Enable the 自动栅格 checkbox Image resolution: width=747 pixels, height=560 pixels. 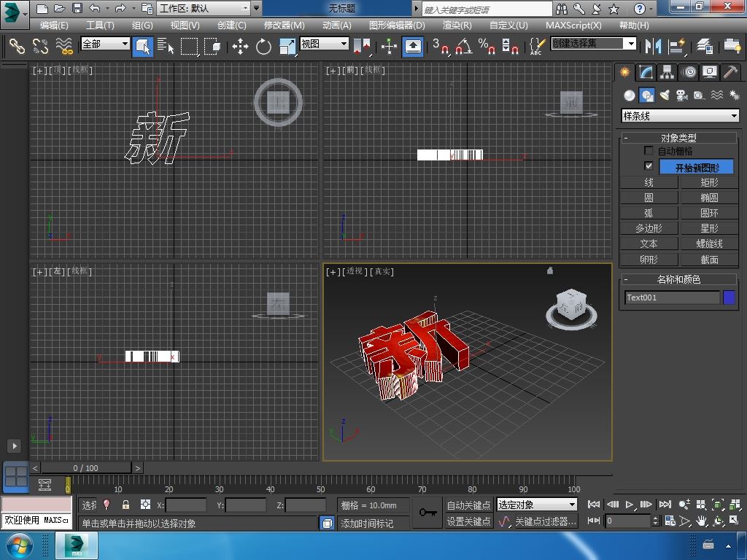(649, 151)
